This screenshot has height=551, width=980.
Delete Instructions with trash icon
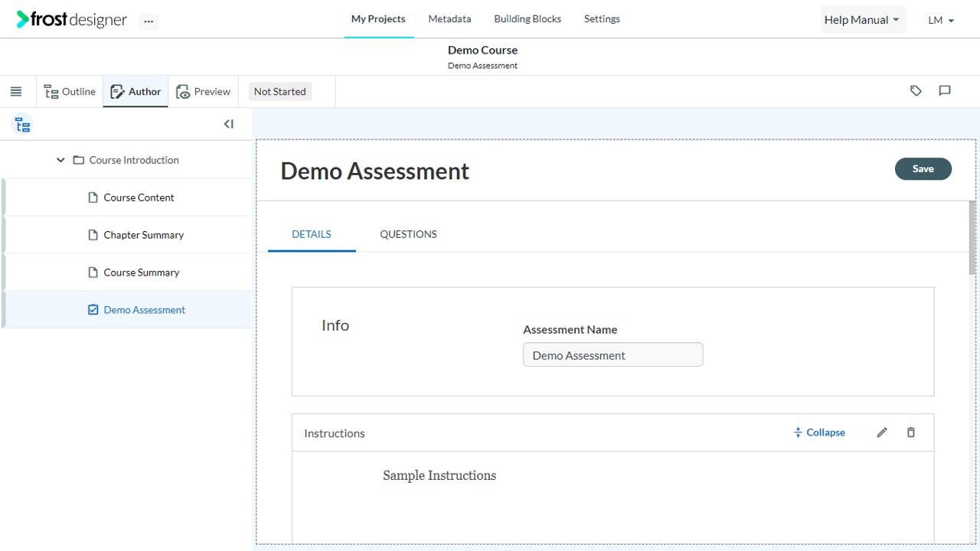pyautogui.click(x=911, y=432)
